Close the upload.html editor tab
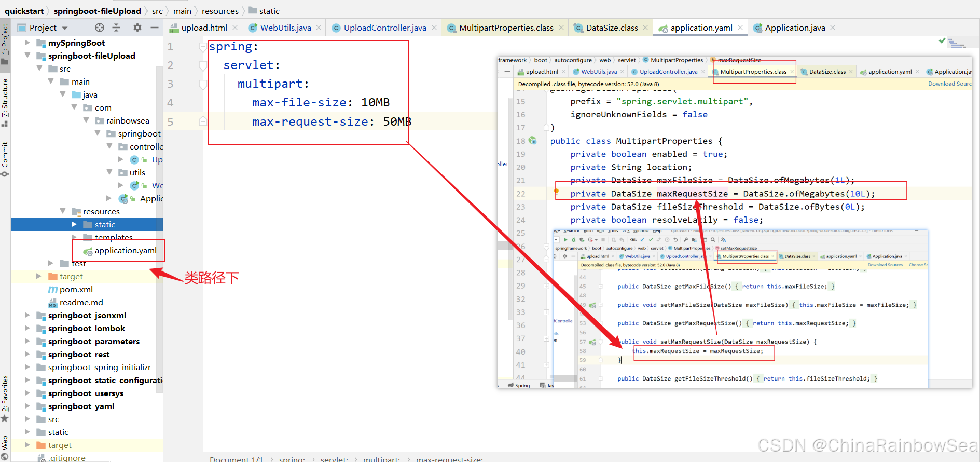 click(235, 28)
